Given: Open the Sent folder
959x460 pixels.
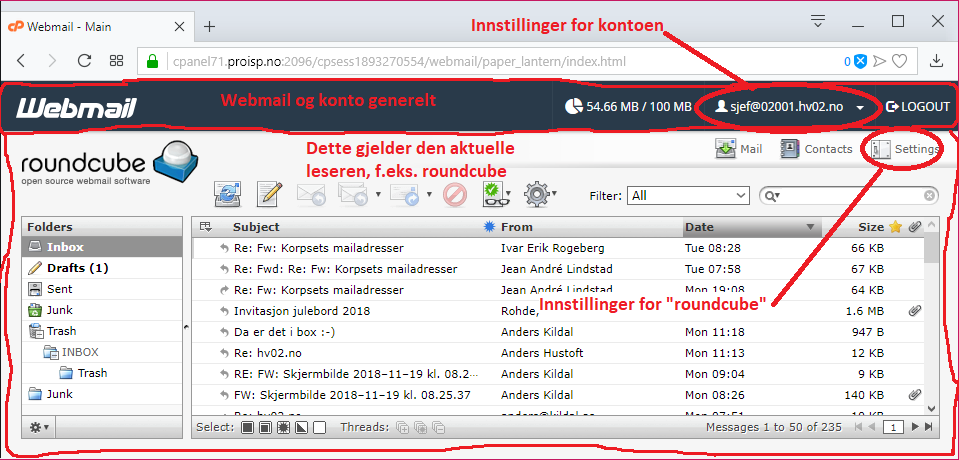Looking at the screenshot, I should pos(102,289).
